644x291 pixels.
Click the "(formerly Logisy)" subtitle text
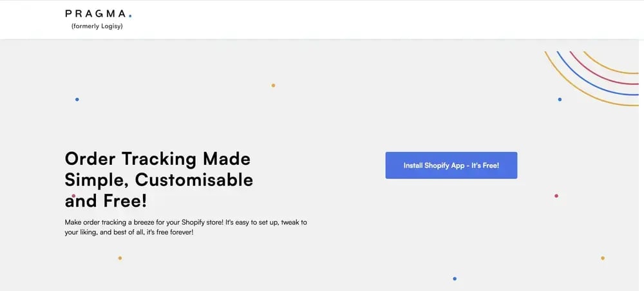tap(97, 26)
